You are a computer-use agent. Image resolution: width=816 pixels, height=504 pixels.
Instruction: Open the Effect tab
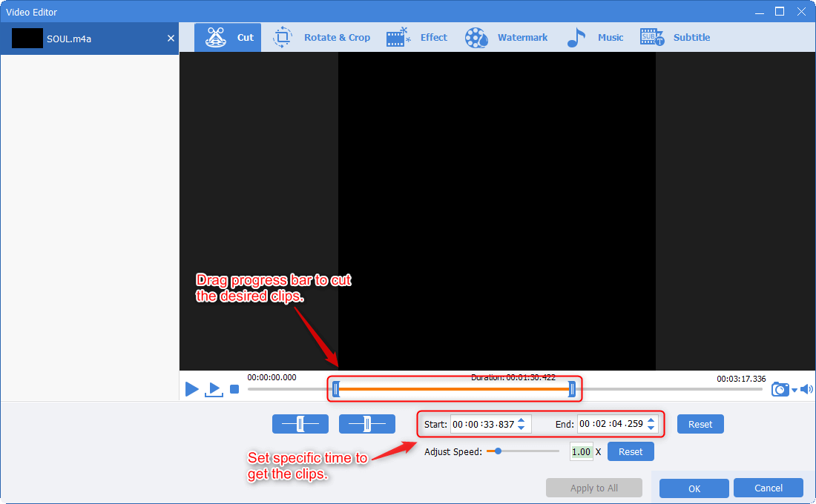pyautogui.click(x=417, y=38)
